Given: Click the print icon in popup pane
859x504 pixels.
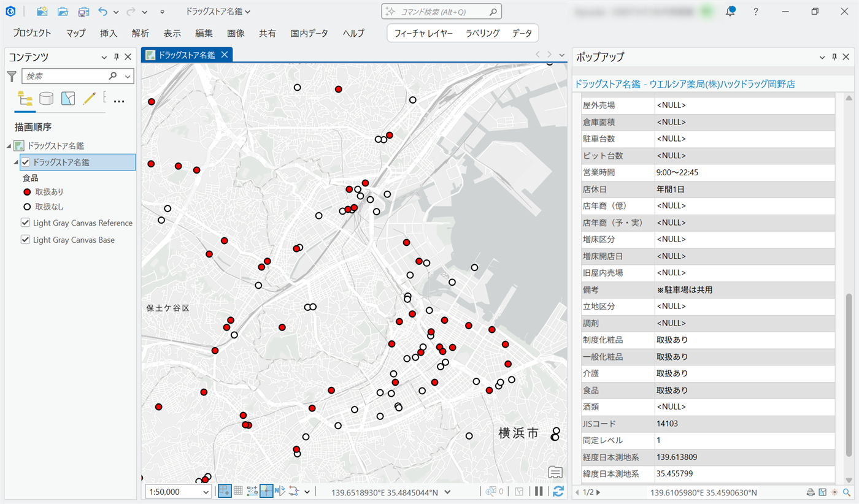Looking at the screenshot, I should [x=811, y=492].
